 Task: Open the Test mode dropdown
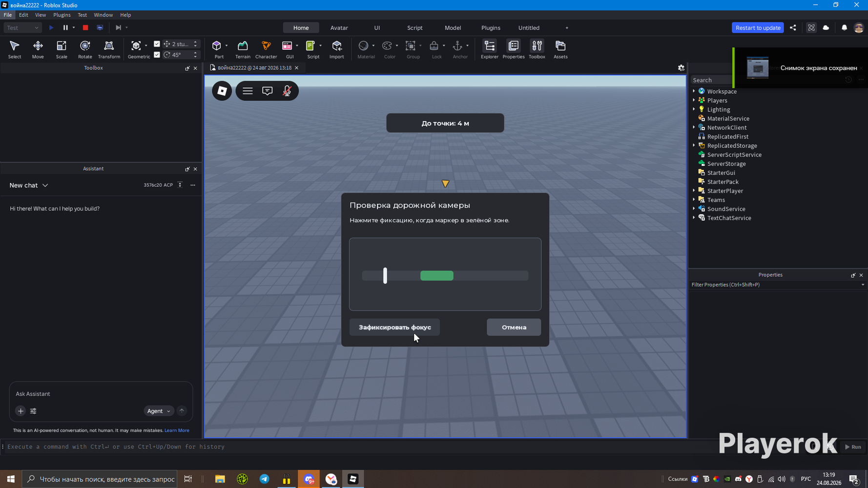[x=22, y=28]
